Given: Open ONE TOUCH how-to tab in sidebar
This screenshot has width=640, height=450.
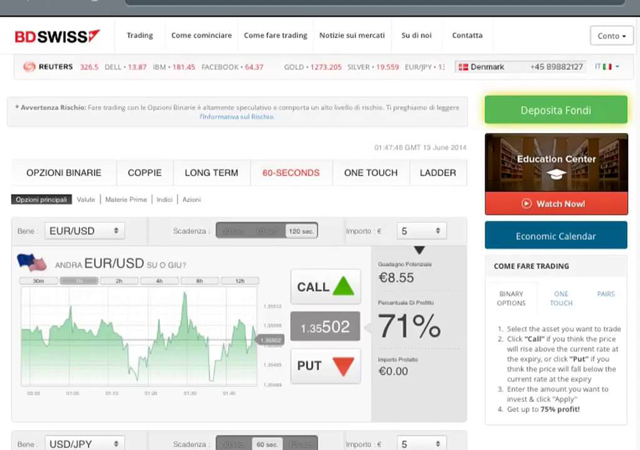Looking at the screenshot, I should coord(561,299).
